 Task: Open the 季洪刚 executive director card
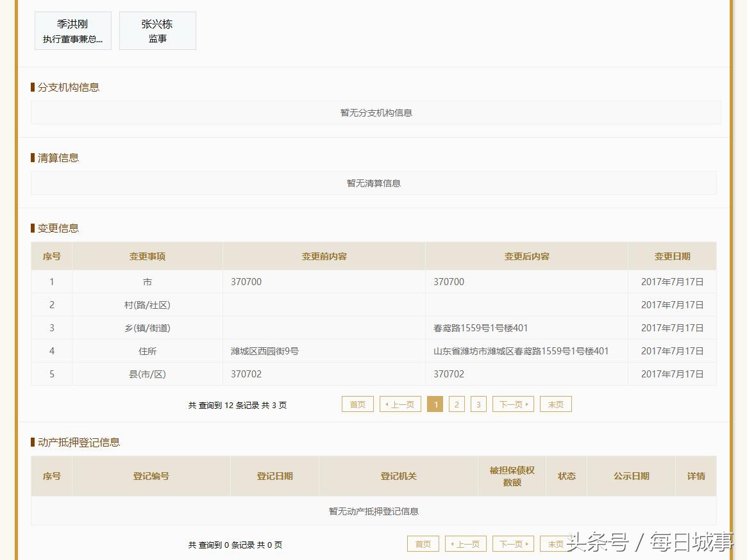point(73,30)
